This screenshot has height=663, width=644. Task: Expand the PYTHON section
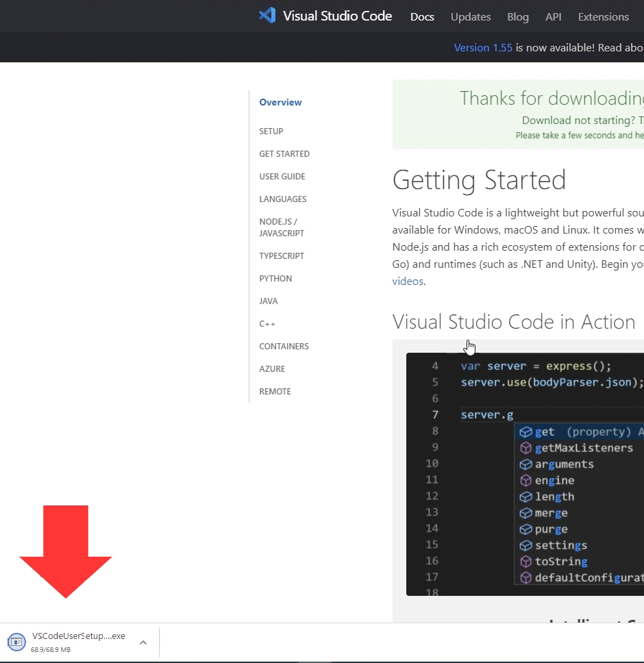[x=275, y=279]
